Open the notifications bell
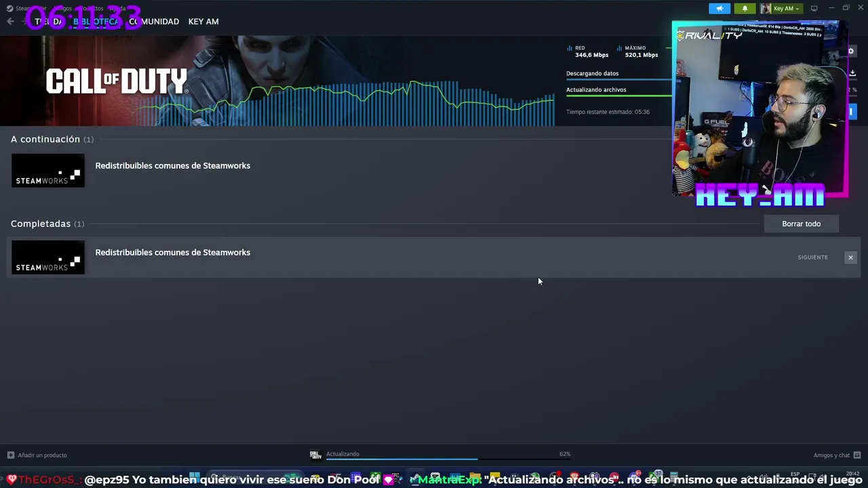Image resolution: width=868 pixels, height=488 pixels. 745,8
